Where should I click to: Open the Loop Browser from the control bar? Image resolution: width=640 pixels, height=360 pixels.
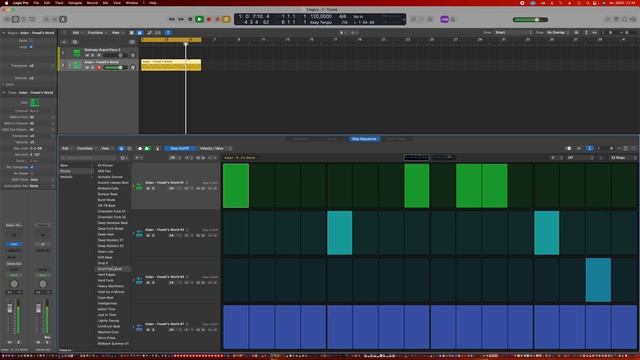[x=625, y=19]
